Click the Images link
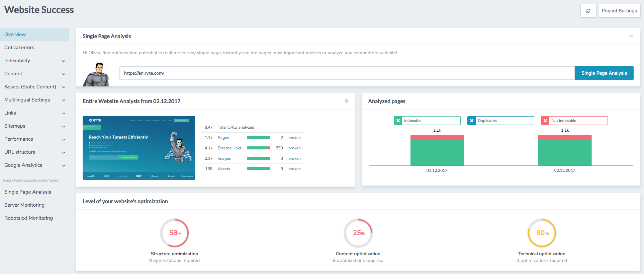Image resolution: width=644 pixels, height=274 pixels. (x=224, y=158)
